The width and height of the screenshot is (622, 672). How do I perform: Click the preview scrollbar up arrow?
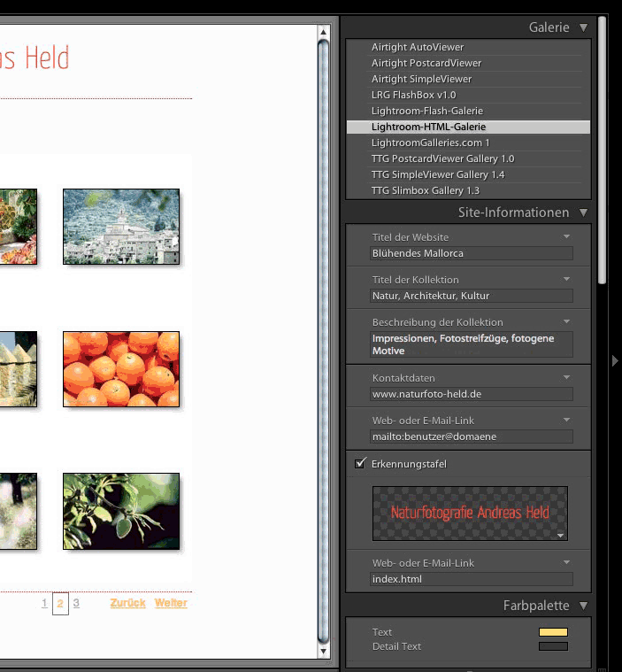(x=324, y=32)
